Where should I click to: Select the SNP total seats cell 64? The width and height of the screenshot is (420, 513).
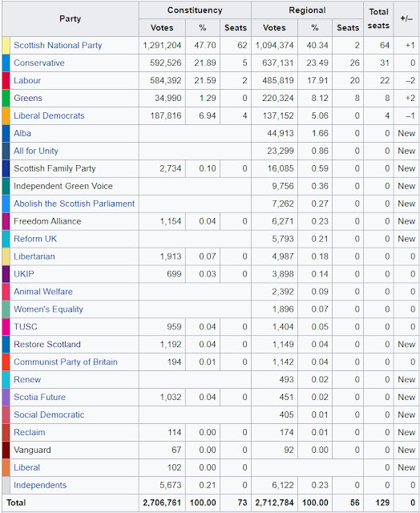[x=378, y=46]
